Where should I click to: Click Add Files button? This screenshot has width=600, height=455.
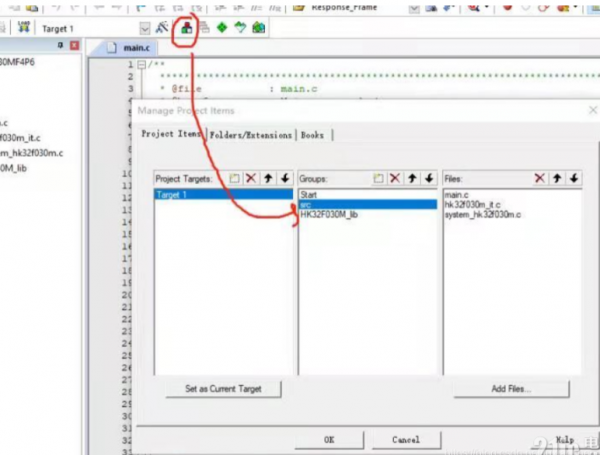(510, 388)
